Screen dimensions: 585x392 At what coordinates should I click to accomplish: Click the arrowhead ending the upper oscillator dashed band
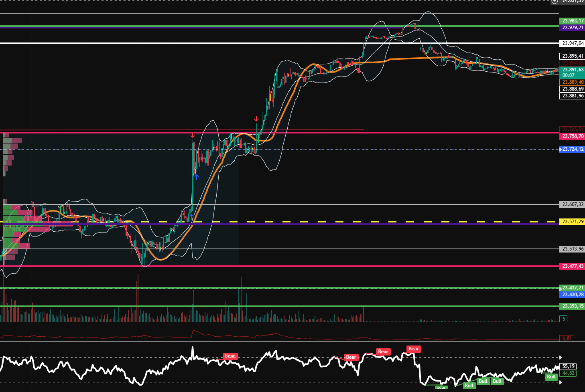561,358
